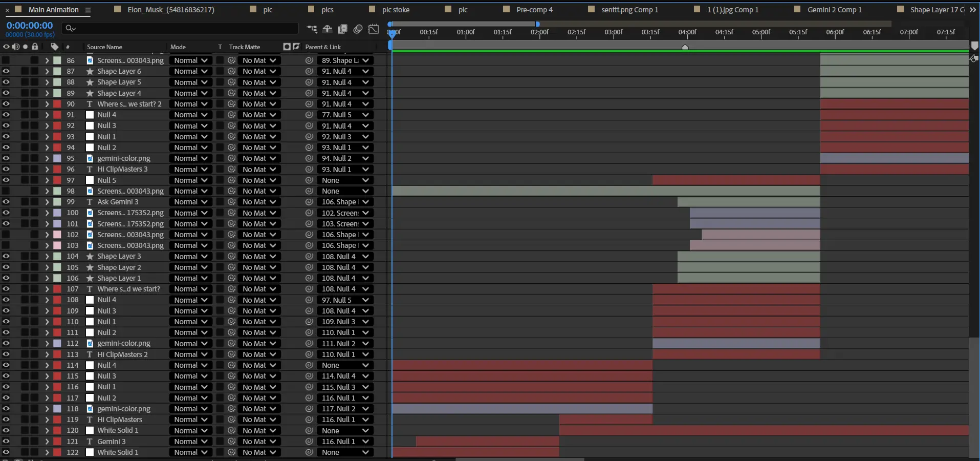Open the Graph Editor
This screenshot has height=461, width=980.
pos(374,29)
